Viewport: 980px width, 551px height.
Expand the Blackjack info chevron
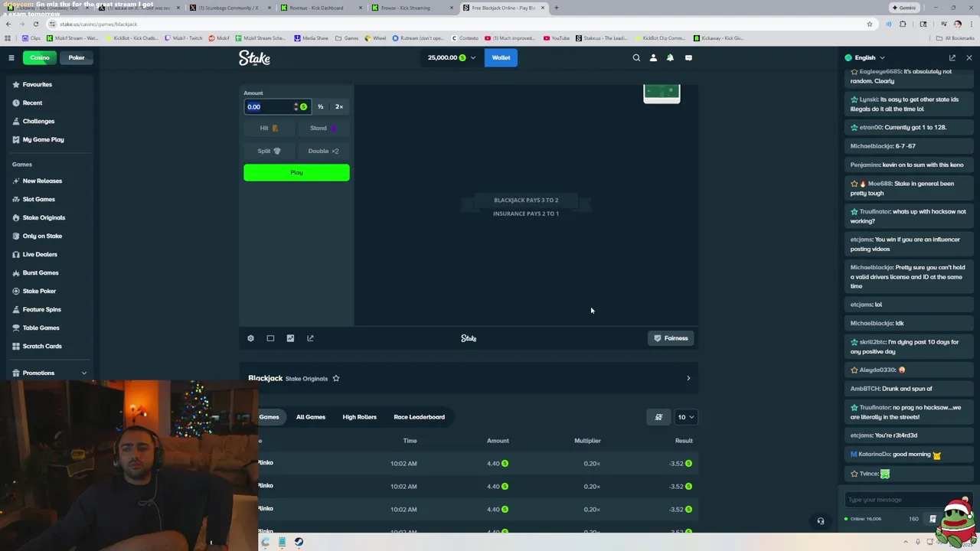click(x=688, y=378)
